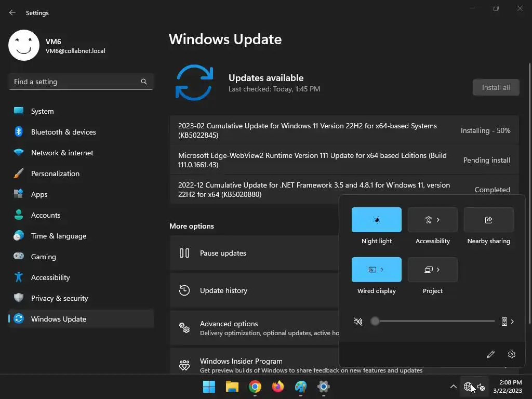Go to Gaming section

click(x=81, y=257)
